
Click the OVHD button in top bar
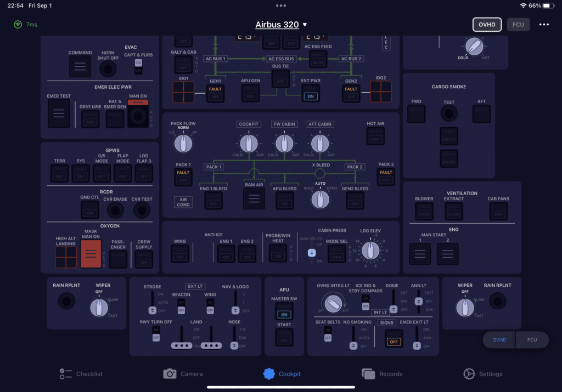487,25
